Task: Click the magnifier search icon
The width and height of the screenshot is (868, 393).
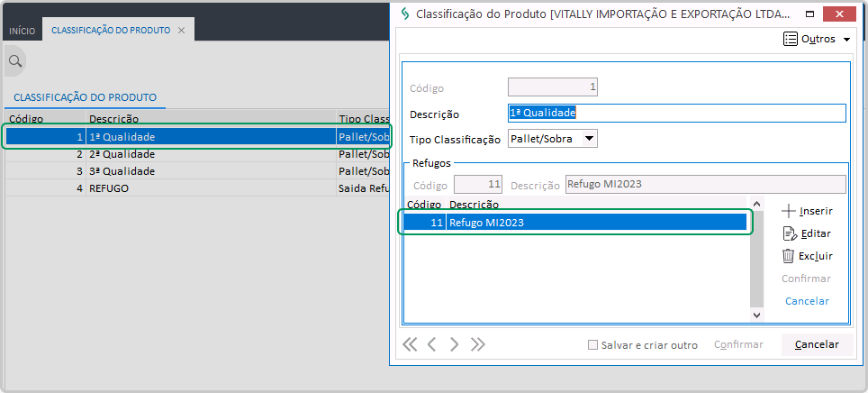Action: pos(14,61)
